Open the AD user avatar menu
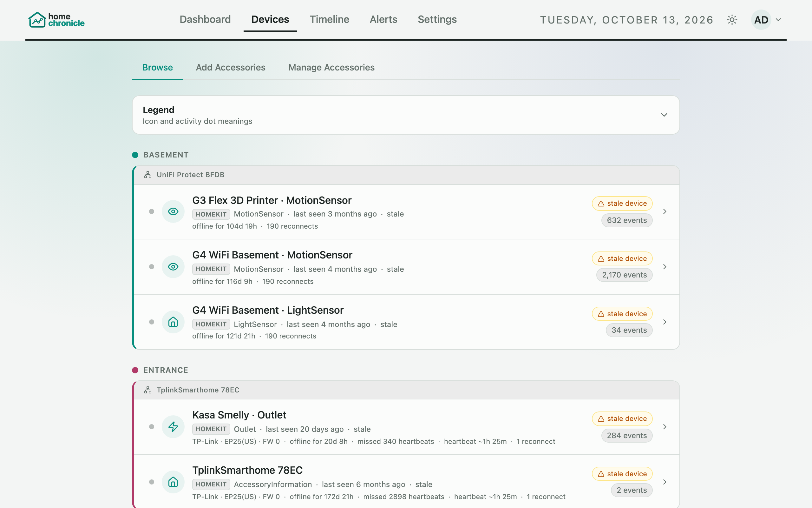812x508 pixels. pyautogui.click(x=761, y=20)
